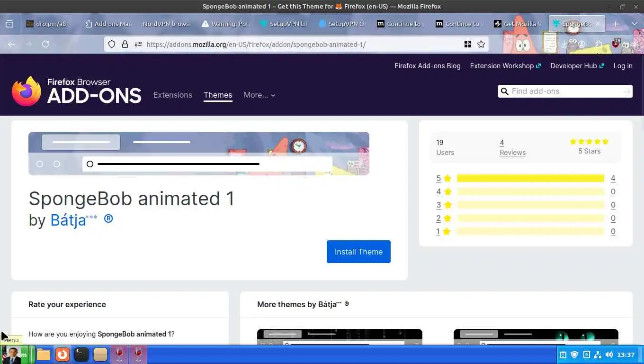The height and width of the screenshot is (364, 644).
Task: Open the Firefox View icon
Action: [9, 24]
